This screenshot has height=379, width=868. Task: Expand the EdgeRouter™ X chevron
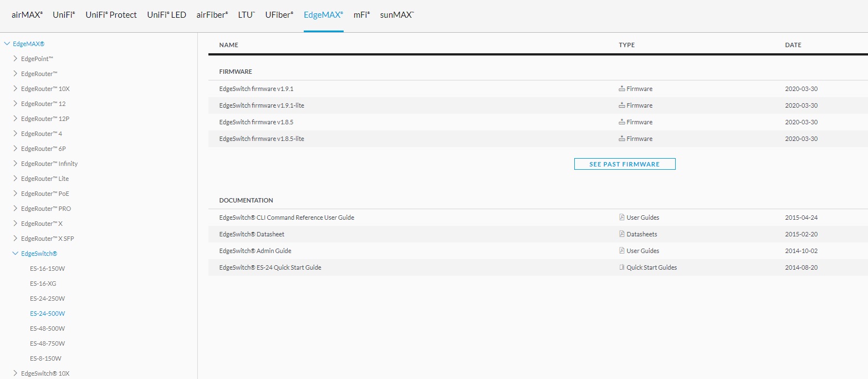click(x=16, y=223)
